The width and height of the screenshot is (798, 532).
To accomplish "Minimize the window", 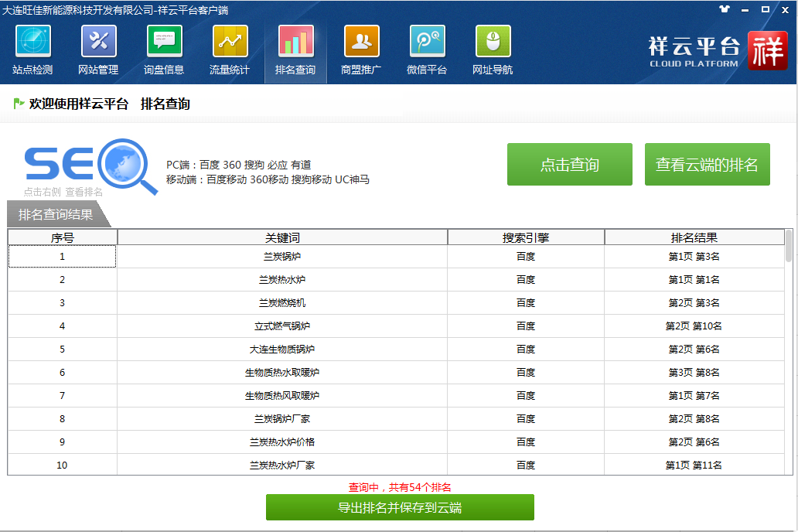I will pyautogui.click(x=745, y=10).
